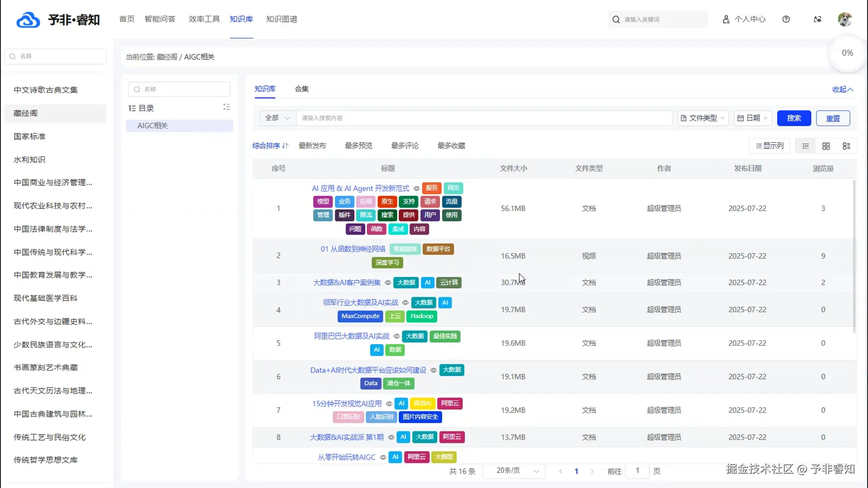Open the 文件类型 filter dropdown
The image size is (868, 488).
pyautogui.click(x=703, y=118)
